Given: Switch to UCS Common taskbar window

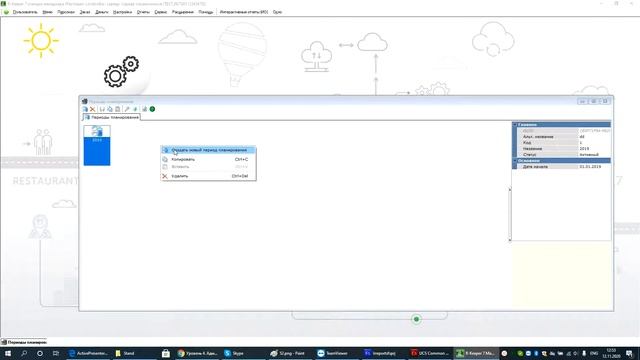Looking at the screenshot, I should (x=430, y=353).
